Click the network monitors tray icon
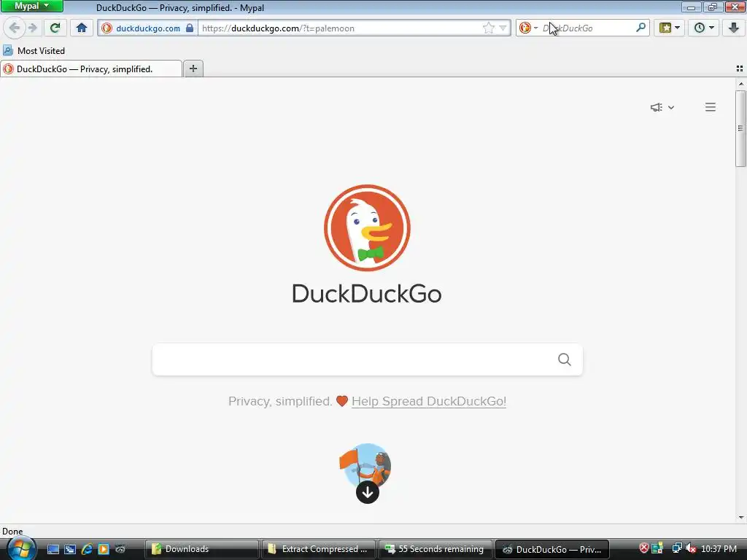 [676, 548]
